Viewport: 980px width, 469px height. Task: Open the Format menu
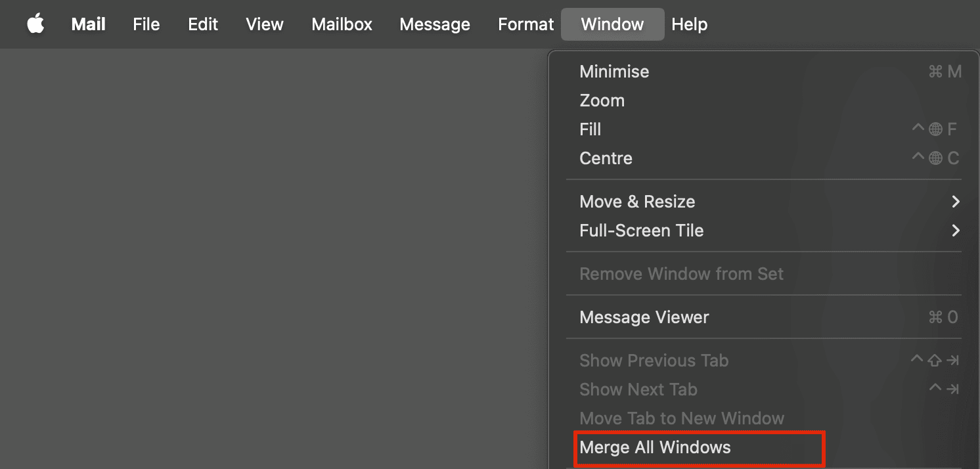pyautogui.click(x=525, y=25)
